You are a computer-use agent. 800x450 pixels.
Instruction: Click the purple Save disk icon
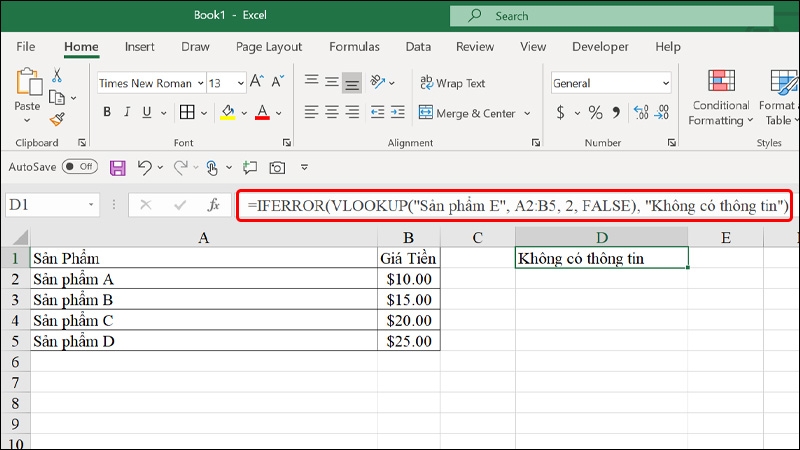point(118,167)
